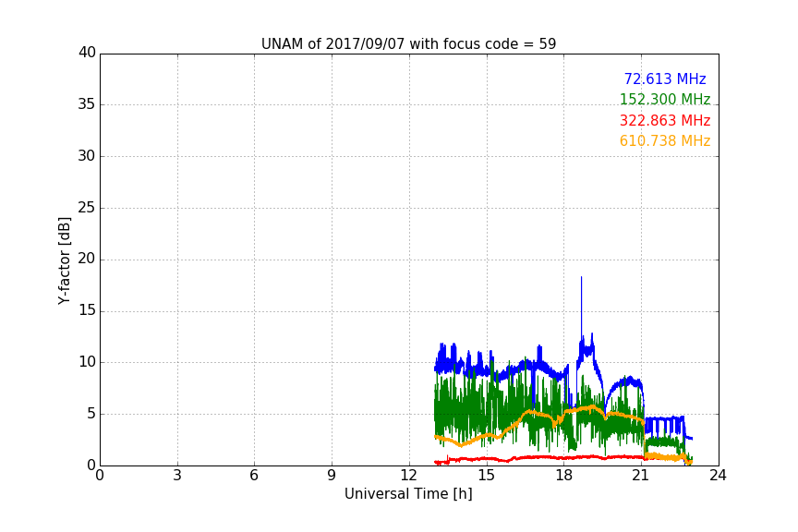Click the y-axis tick value 10

pyautogui.click(x=87, y=362)
